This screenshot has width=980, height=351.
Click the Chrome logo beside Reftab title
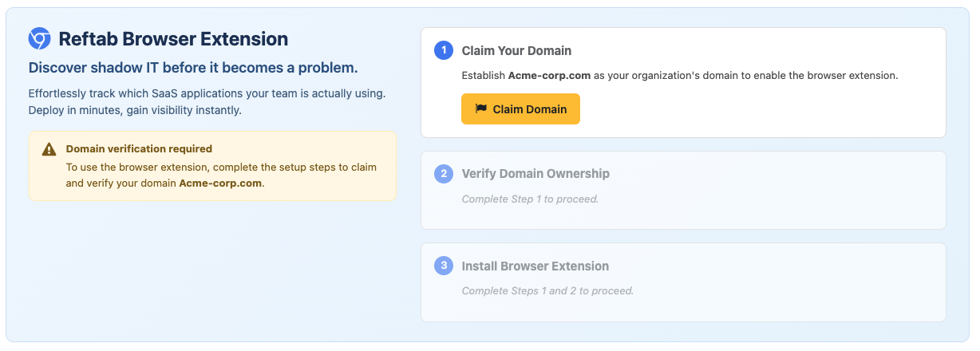click(x=39, y=39)
